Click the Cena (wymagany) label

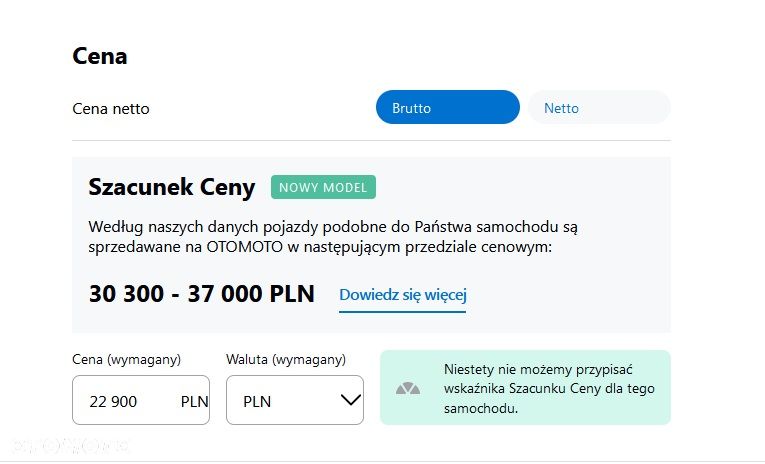[x=126, y=360]
